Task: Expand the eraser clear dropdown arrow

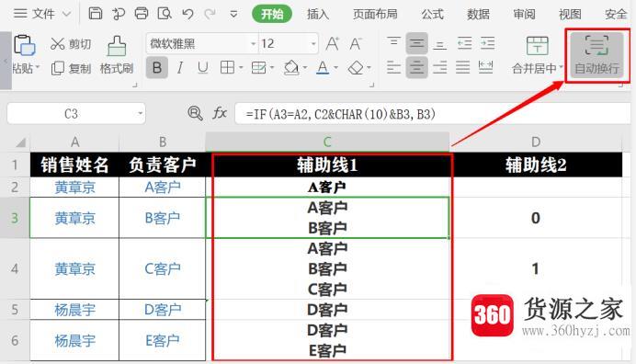Action: 369,67
